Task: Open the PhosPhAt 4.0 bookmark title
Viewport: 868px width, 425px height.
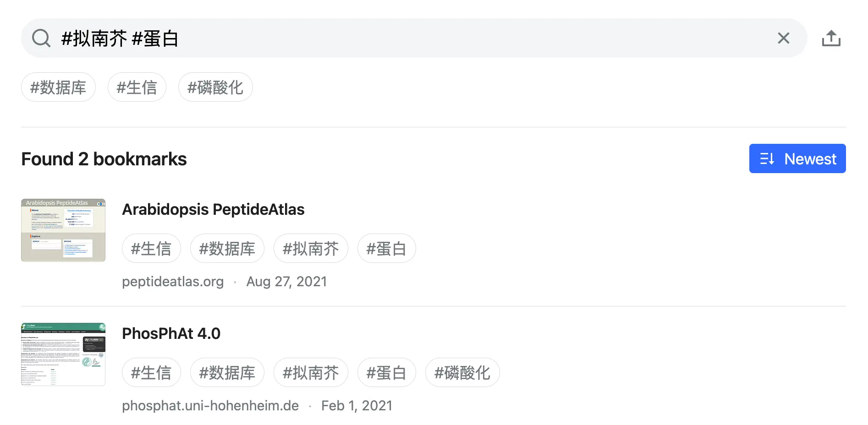Action: tap(171, 333)
